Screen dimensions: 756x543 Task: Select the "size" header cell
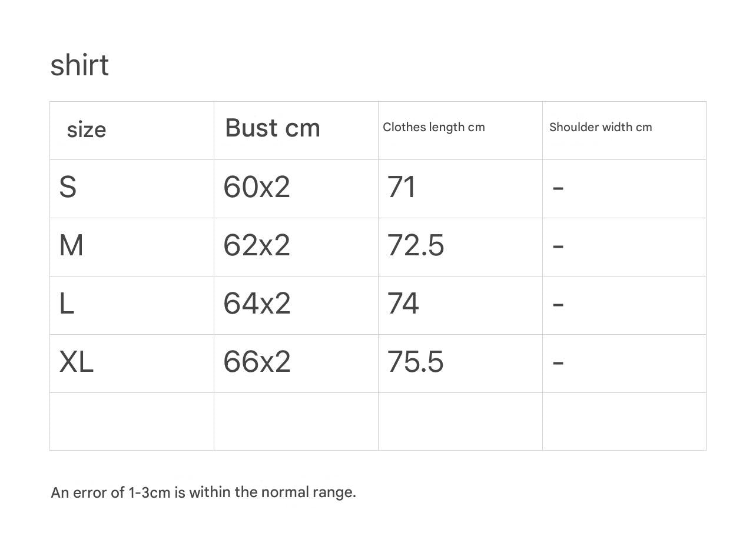coord(87,129)
